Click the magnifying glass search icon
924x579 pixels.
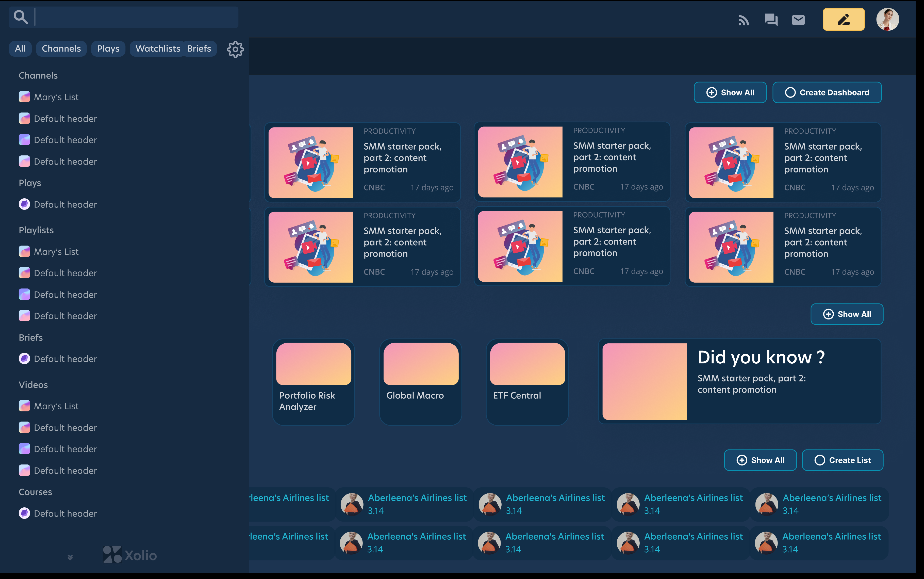21,17
